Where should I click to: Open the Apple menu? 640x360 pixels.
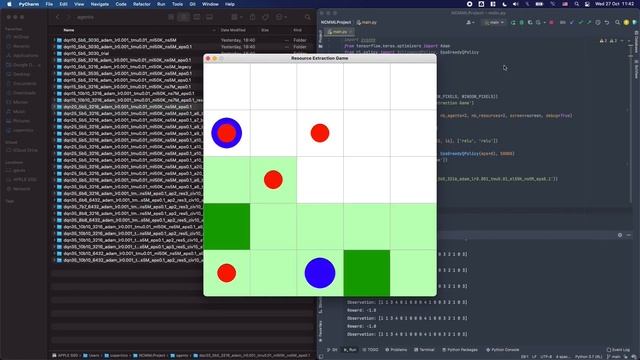(x=9, y=4)
